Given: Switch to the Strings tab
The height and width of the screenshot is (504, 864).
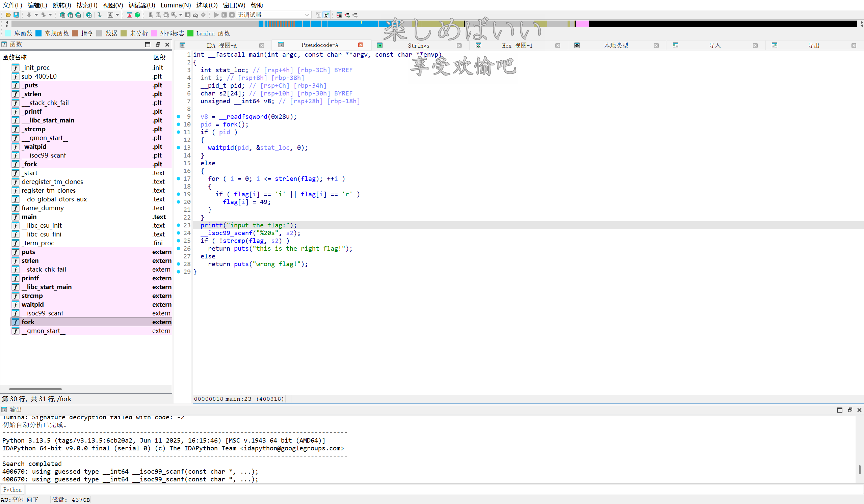Looking at the screenshot, I should click(418, 46).
